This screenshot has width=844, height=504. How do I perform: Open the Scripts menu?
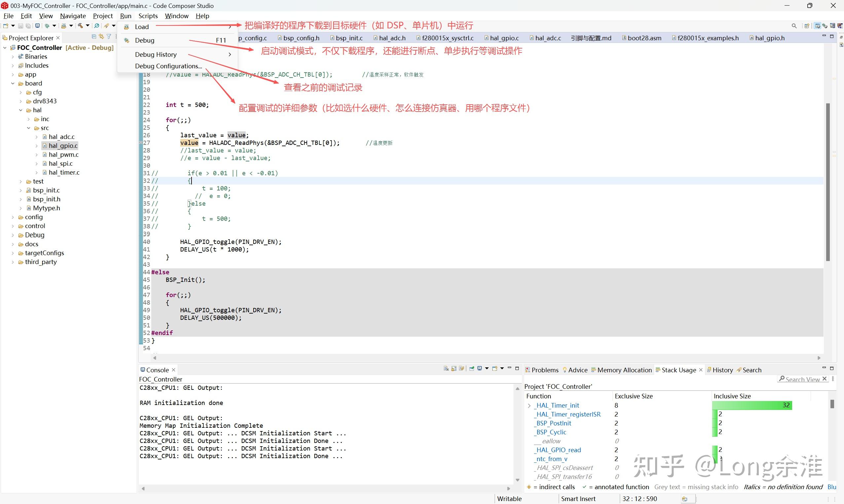tap(148, 16)
